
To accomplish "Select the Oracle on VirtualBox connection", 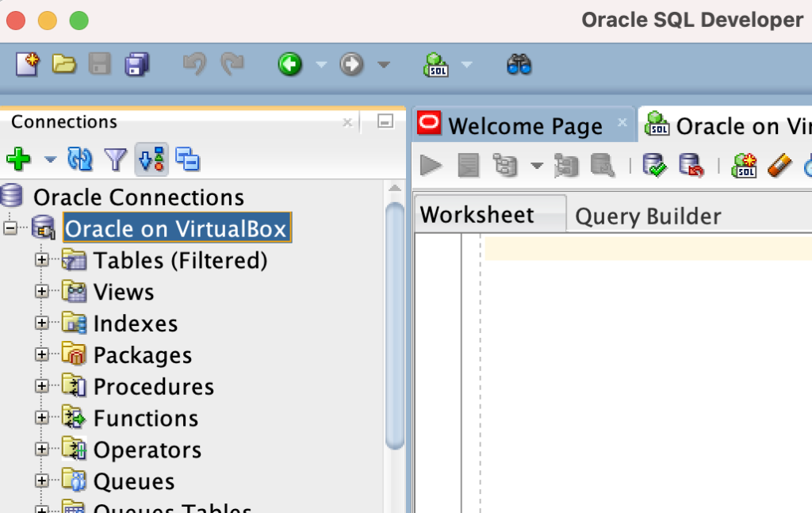I will pyautogui.click(x=176, y=228).
